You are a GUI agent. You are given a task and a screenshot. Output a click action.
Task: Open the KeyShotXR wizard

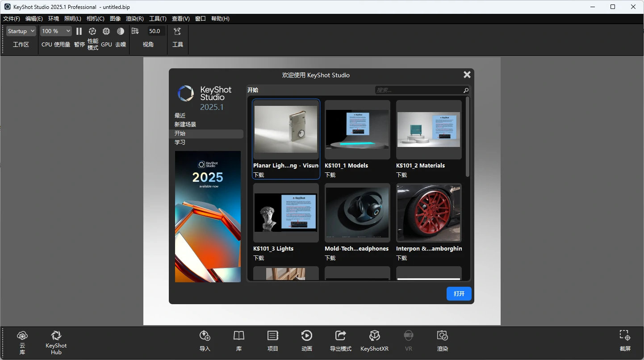(x=375, y=335)
